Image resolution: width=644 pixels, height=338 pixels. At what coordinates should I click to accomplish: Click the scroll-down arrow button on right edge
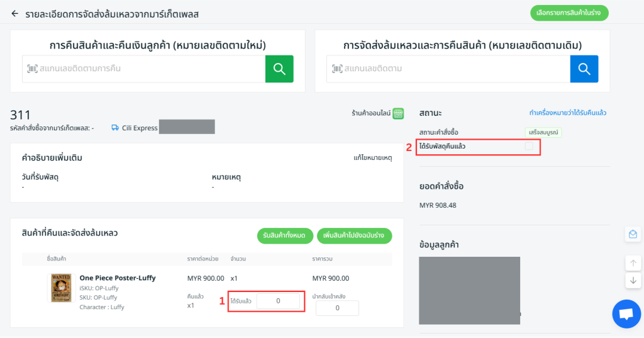click(x=633, y=280)
